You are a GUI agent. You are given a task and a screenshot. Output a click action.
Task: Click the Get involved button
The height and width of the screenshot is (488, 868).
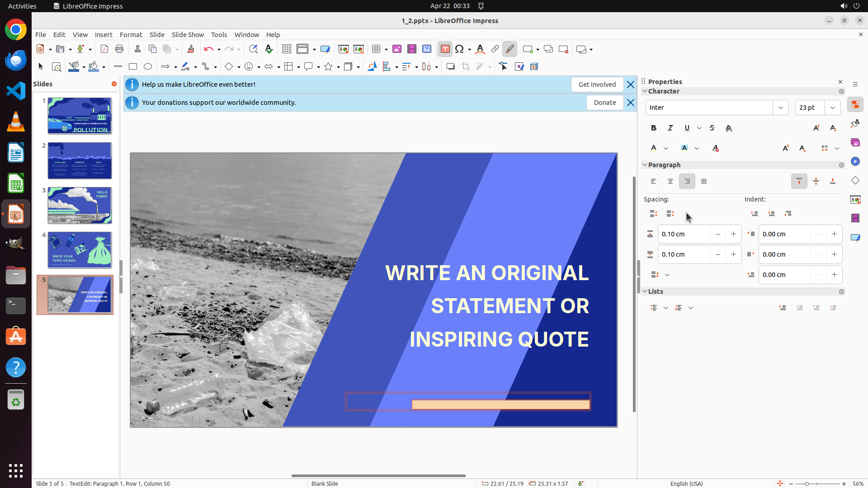click(597, 84)
